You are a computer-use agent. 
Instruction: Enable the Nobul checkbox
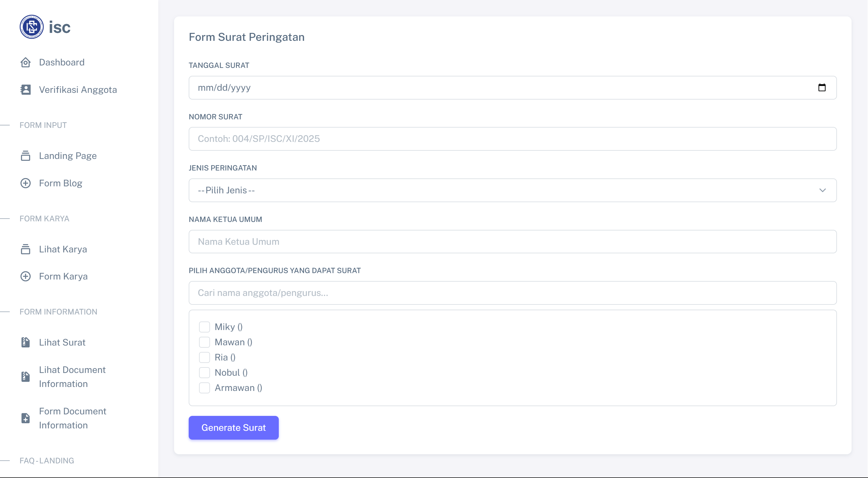204,372
